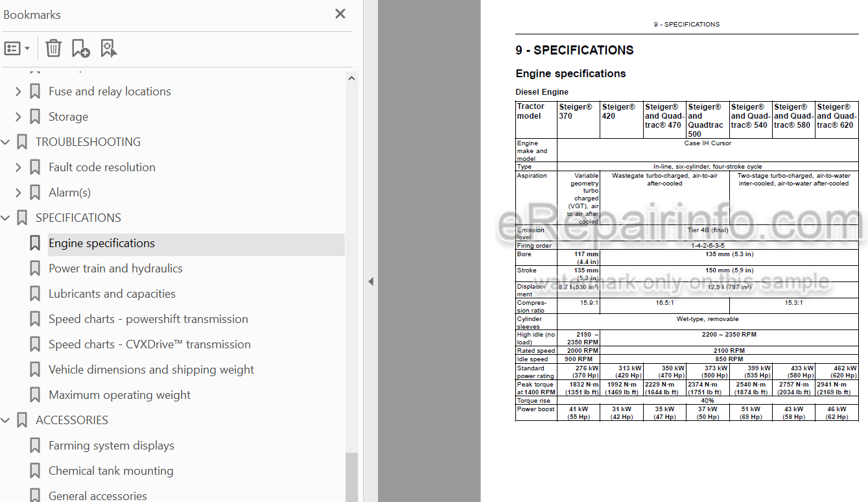The height and width of the screenshot is (502, 868).
Task: Expand the Alarm(s) bookmark
Action: (18, 193)
